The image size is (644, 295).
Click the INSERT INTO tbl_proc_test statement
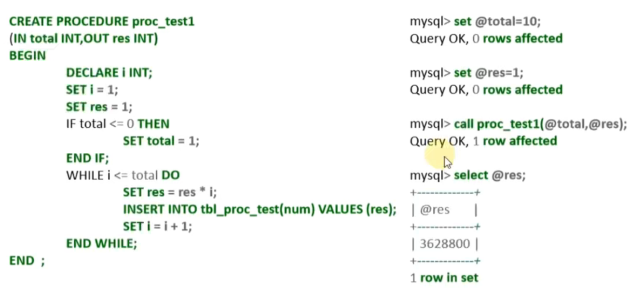[260, 209]
